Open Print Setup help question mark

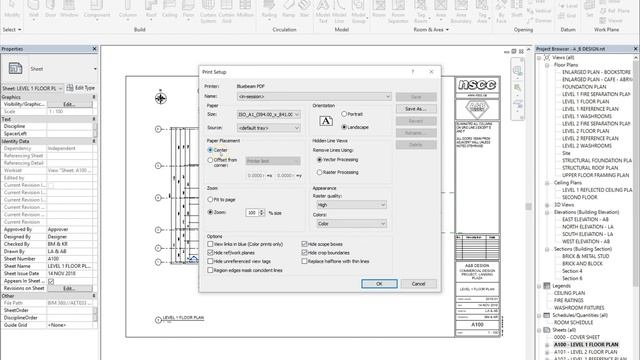413,72
